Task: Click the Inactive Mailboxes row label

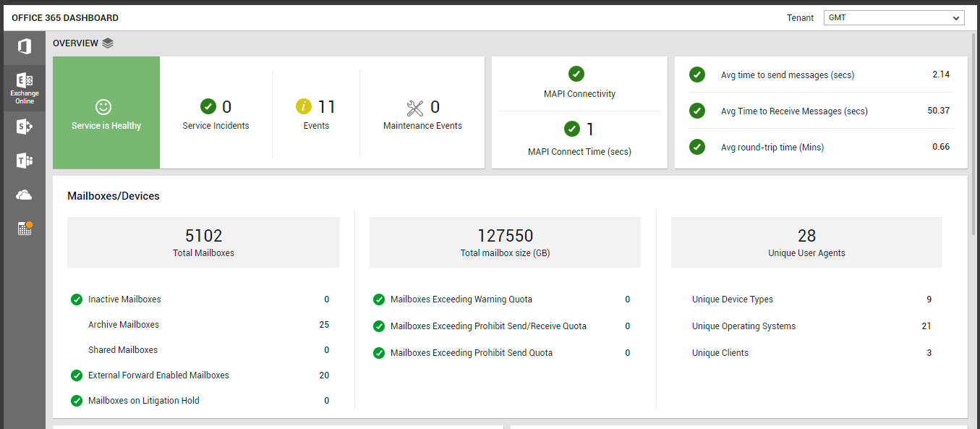Action: 124,300
